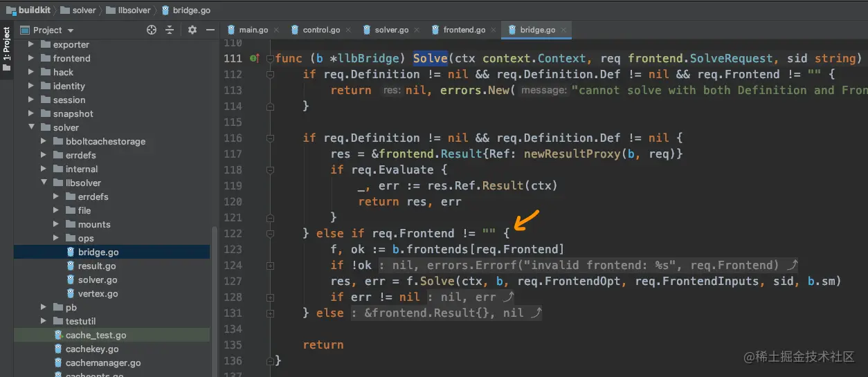Click solver in the breadcrumb bar
Image resolution: width=868 pixels, height=377 pixels.
click(78, 10)
